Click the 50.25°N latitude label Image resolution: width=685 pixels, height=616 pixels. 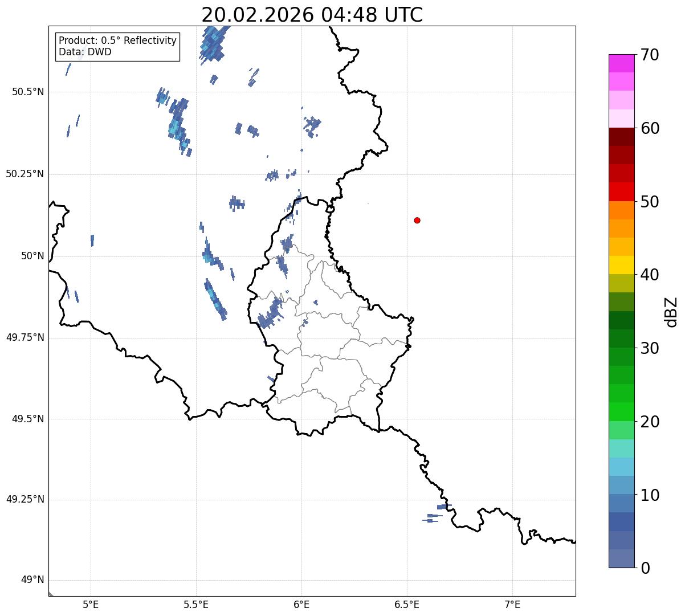[x=25, y=174]
